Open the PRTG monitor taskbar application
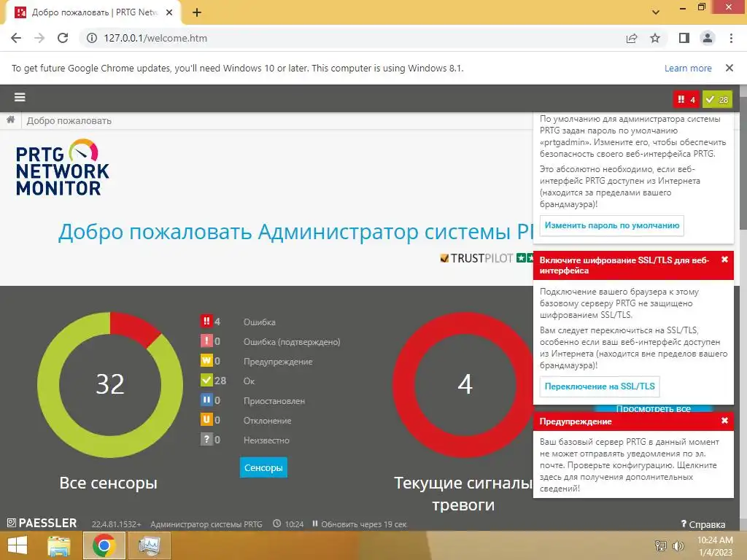This screenshot has height=560, width=747. (x=149, y=545)
